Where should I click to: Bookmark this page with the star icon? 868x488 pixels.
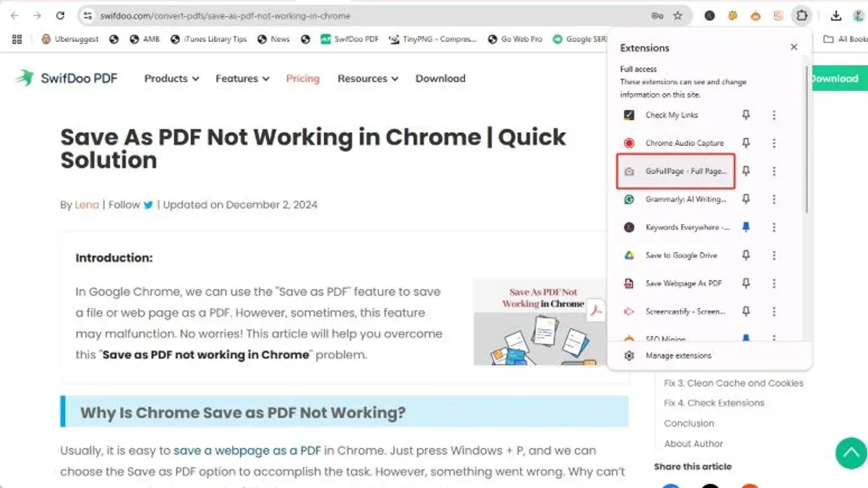(678, 15)
